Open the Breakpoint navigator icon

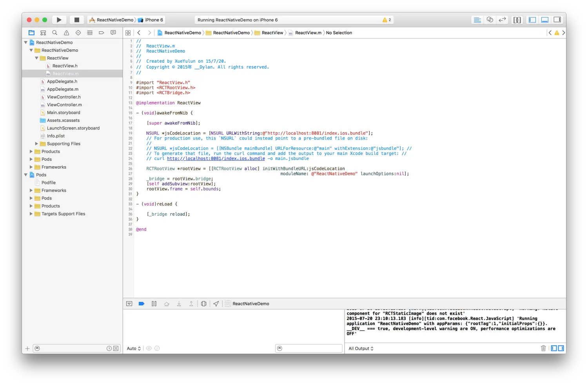coord(102,33)
